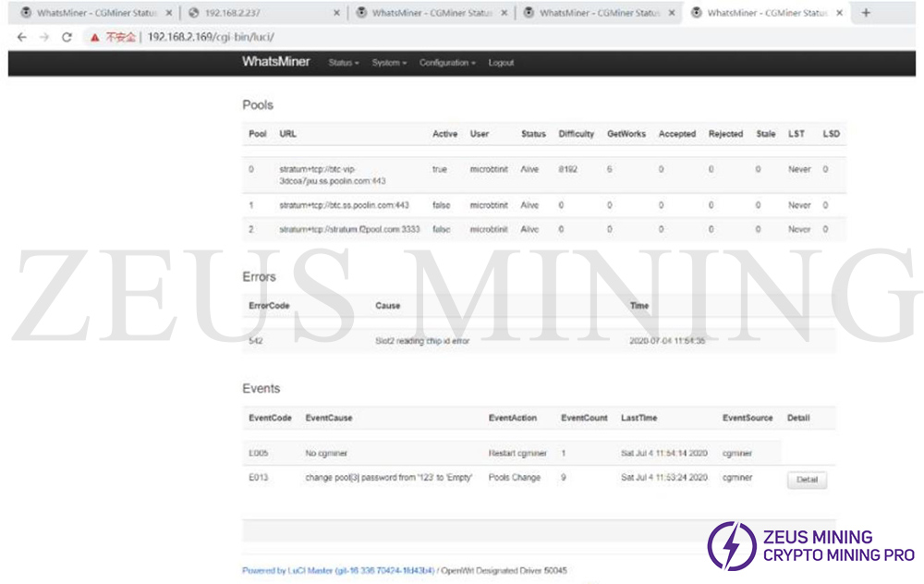Close the active WhatsMiner tab
This screenshot has height=584, width=924.
pos(839,13)
